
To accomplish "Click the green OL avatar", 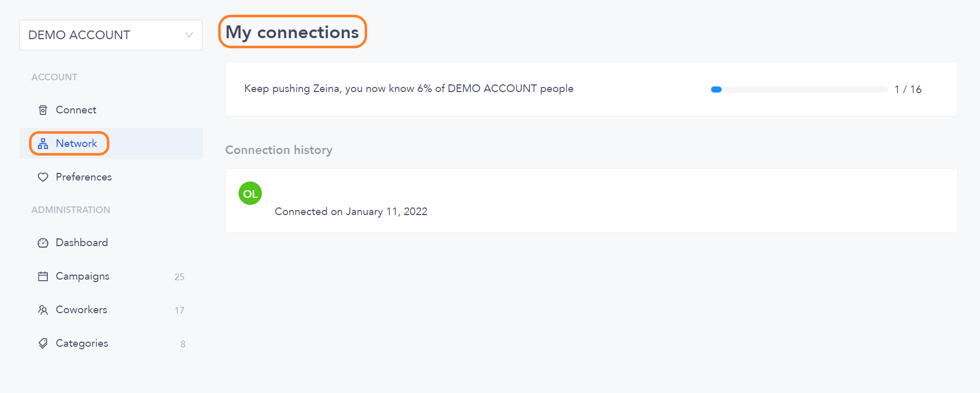I will (x=250, y=194).
